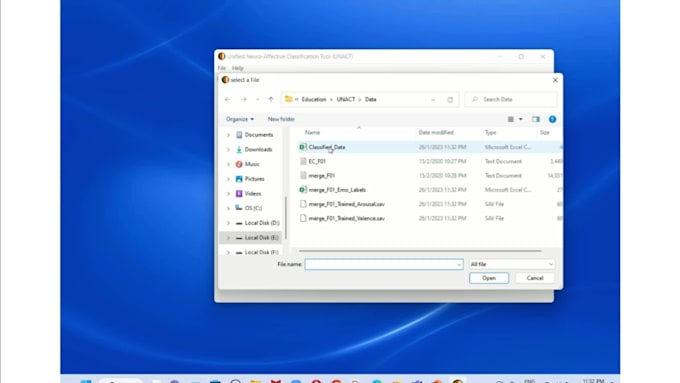680x383 pixels.
Task: Select merge_F01_Trained_Arousal.sav file
Action: click(429, 204)
